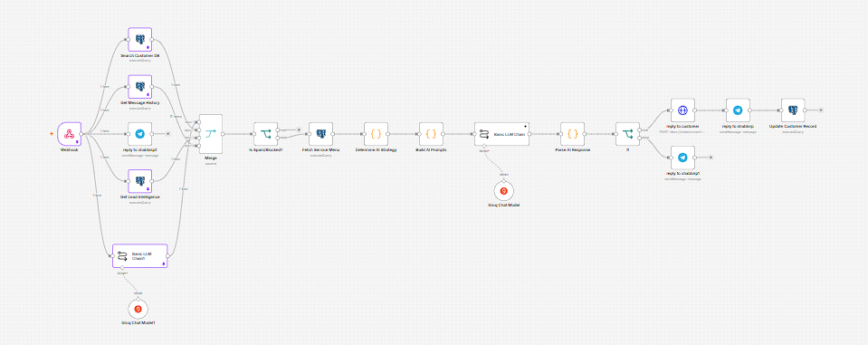Click the lightning trigger icon beside Webhook
This screenshot has width=868, height=345.
pos(52,134)
